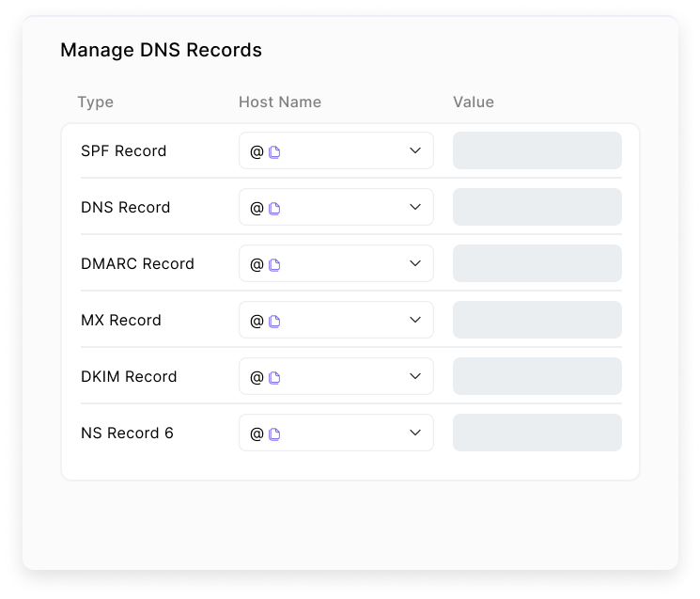Select the 'DNS Record' type label
This screenshot has height=599, width=700.
click(126, 207)
